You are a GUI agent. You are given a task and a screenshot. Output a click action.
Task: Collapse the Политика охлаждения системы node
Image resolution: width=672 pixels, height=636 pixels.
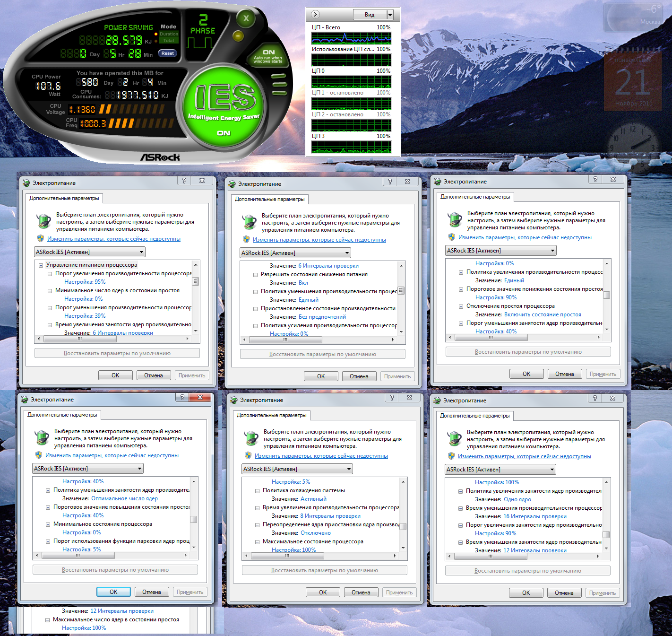pyautogui.click(x=258, y=491)
